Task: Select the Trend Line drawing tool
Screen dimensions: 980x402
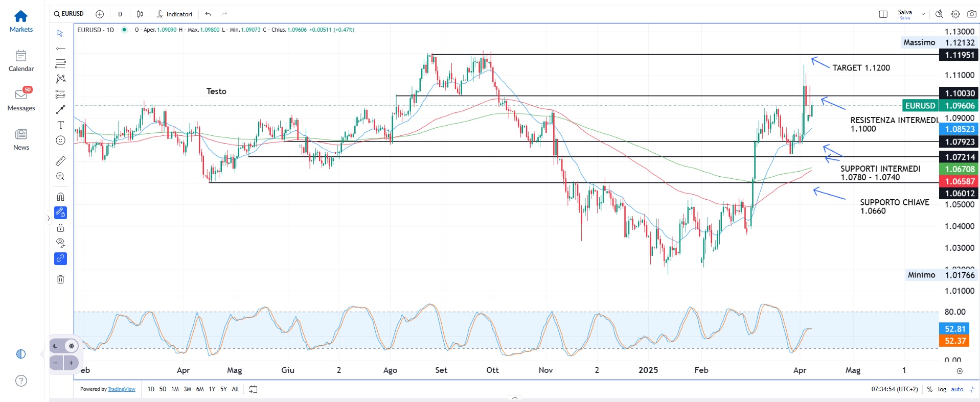Action: (x=60, y=48)
